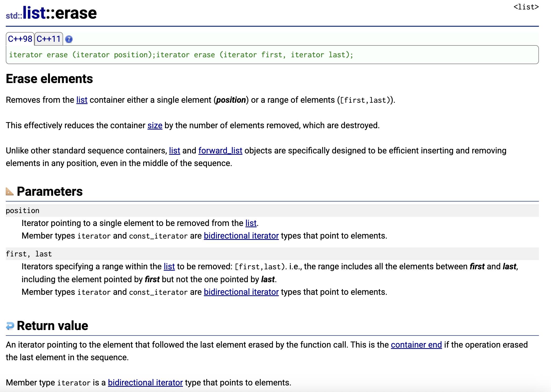Follow the 'container end' link
The width and height of the screenshot is (551, 392).
(416, 345)
